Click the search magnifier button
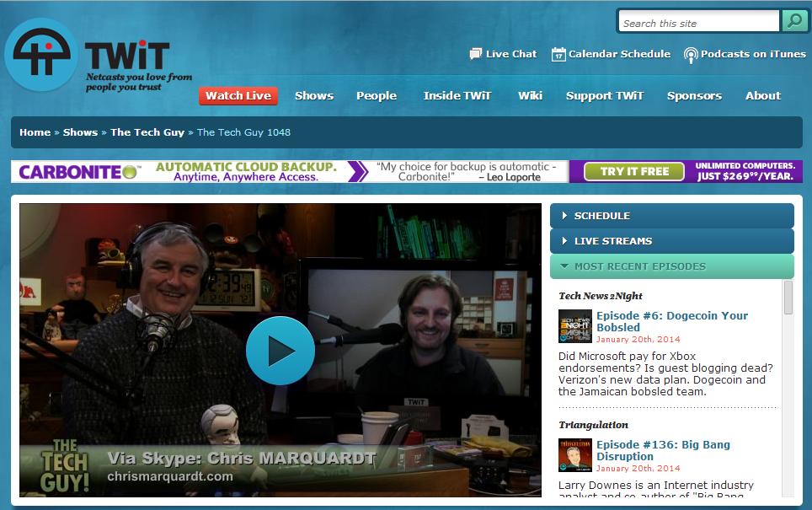 [x=793, y=21]
